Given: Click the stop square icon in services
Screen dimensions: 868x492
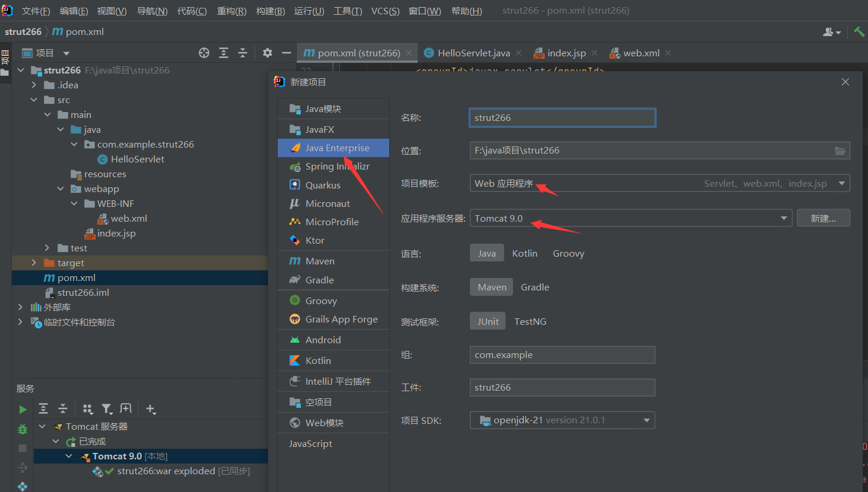Looking at the screenshot, I should tap(23, 448).
